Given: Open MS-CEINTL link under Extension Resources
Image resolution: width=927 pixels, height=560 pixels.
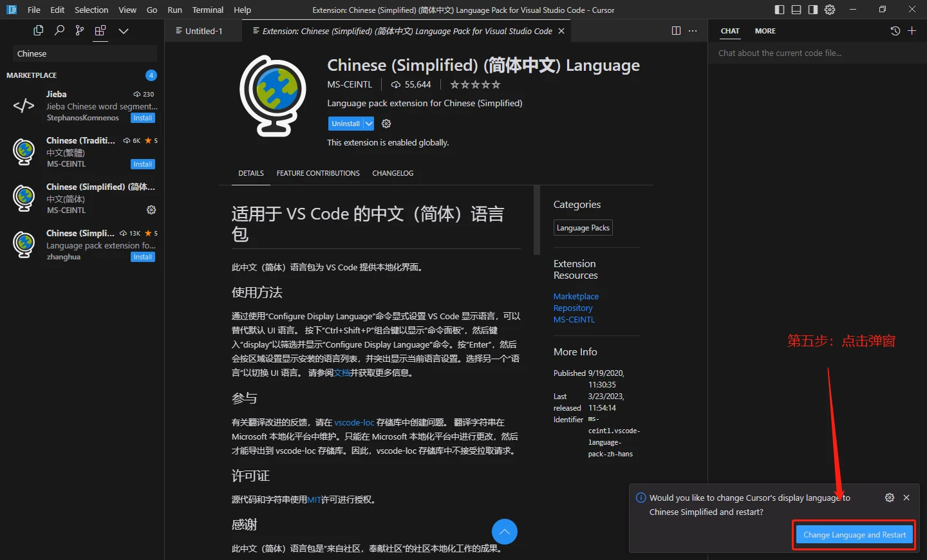Looking at the screenshot, I should (574, 319).
